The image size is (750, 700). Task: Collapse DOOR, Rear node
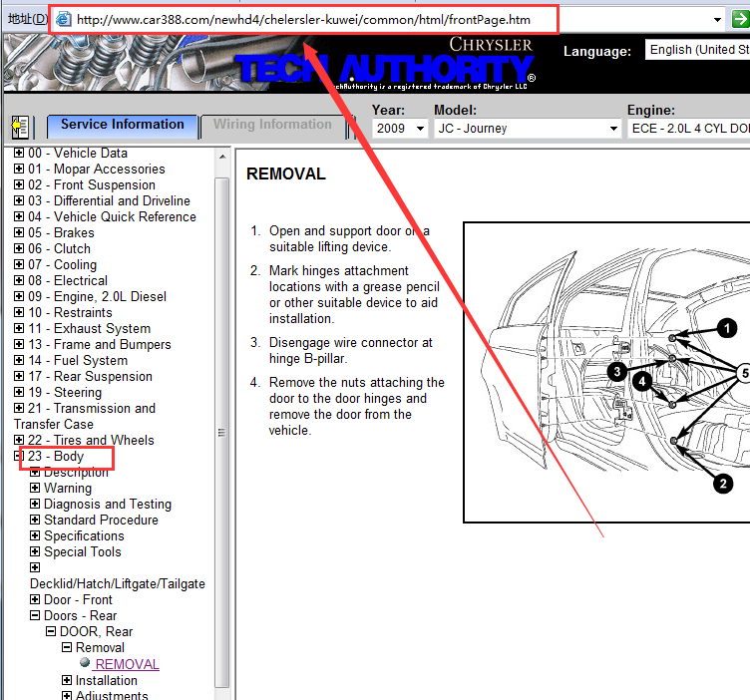click(x=51, y=631)
